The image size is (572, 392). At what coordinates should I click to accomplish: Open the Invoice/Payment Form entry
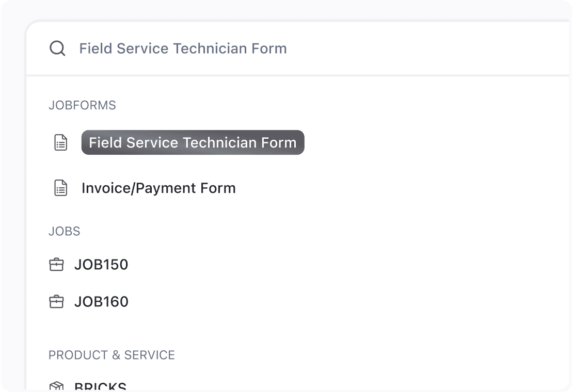tap(158, 188)
